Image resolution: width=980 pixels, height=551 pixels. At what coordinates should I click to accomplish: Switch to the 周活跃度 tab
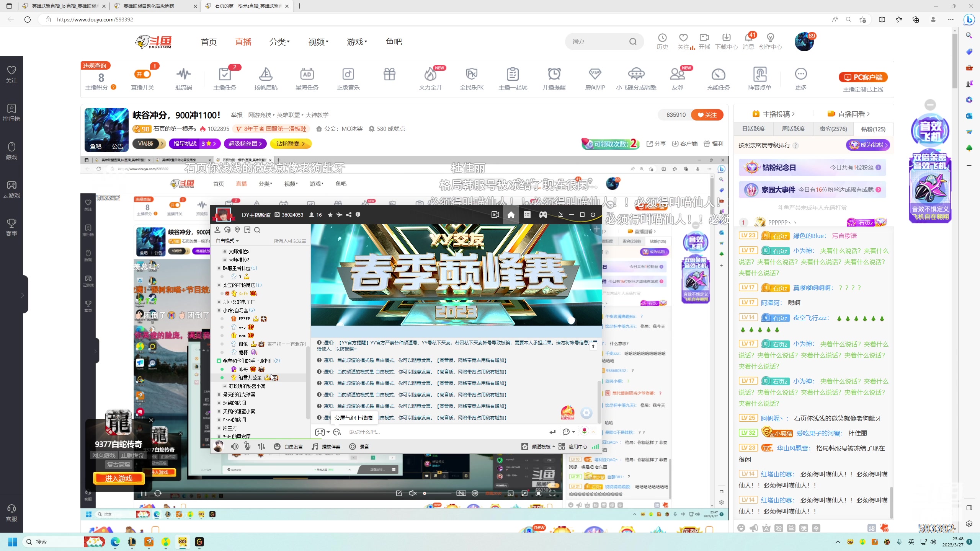(793, 129)
